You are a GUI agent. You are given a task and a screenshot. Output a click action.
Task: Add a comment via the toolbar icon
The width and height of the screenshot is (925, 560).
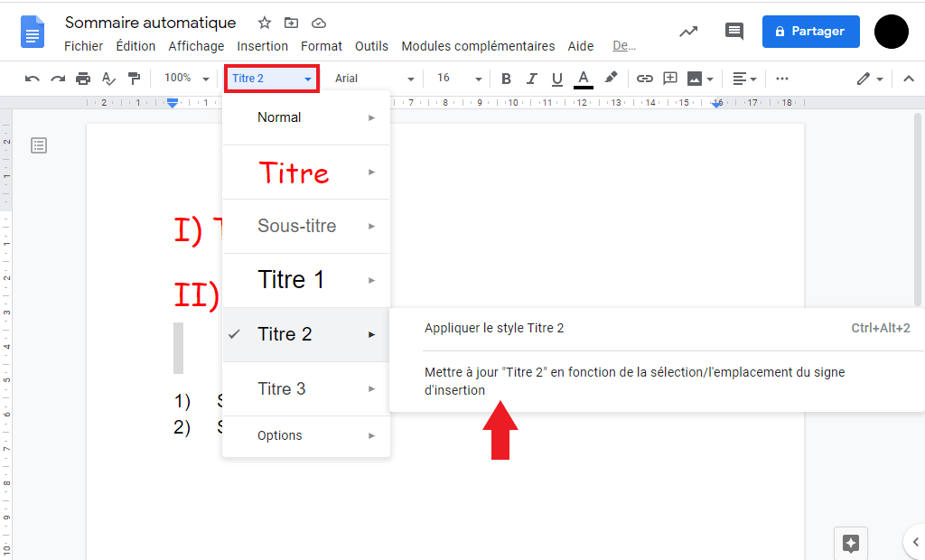[x=670, y=79]
